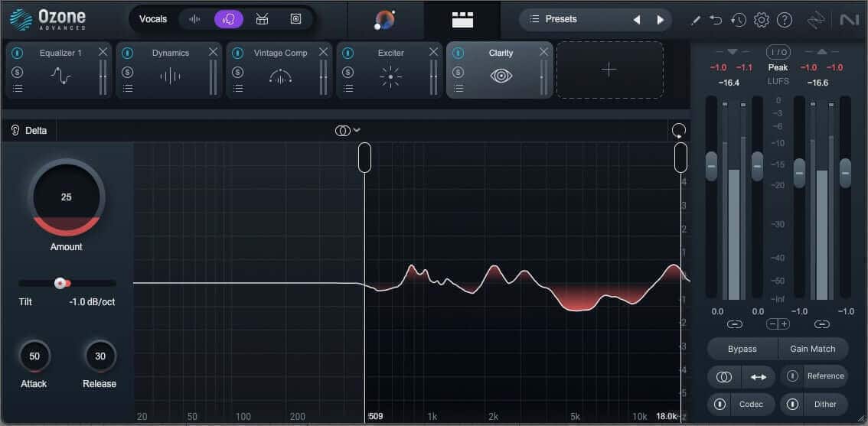Toggle Dynamics module power
Screen dimensions: 868x426
pyautogui.click(x=128, y=53)
